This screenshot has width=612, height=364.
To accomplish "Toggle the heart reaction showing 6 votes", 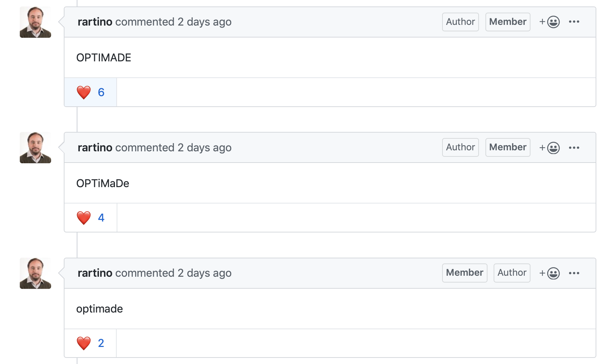I will [x=90, y=92].
